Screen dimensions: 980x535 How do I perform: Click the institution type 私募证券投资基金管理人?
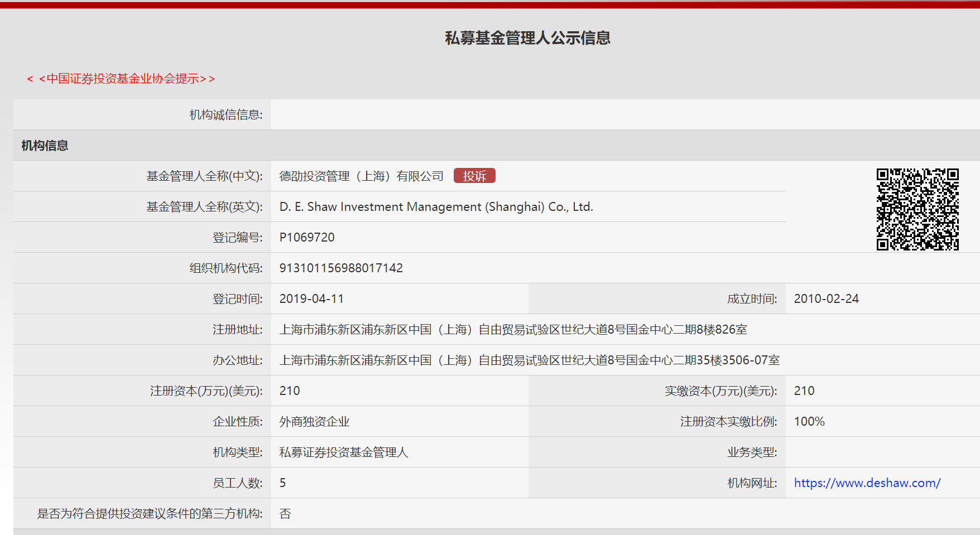tap(344, 452)
